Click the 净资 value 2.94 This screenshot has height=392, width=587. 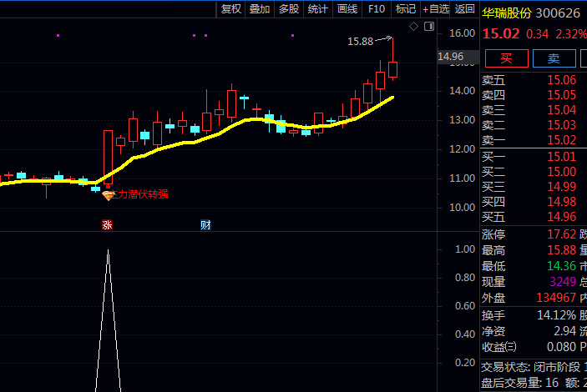(x=565, y=331)
